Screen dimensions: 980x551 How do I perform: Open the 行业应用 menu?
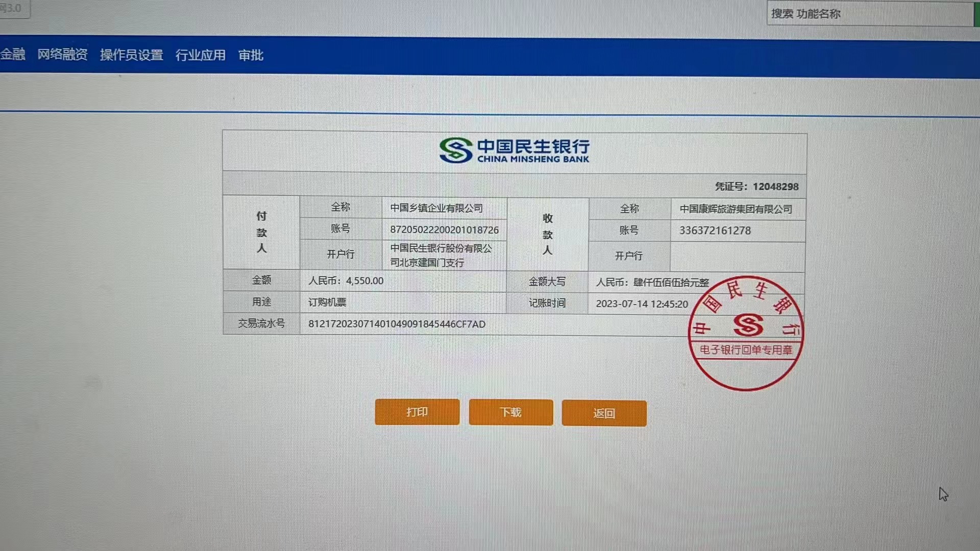tap(200, 55)
